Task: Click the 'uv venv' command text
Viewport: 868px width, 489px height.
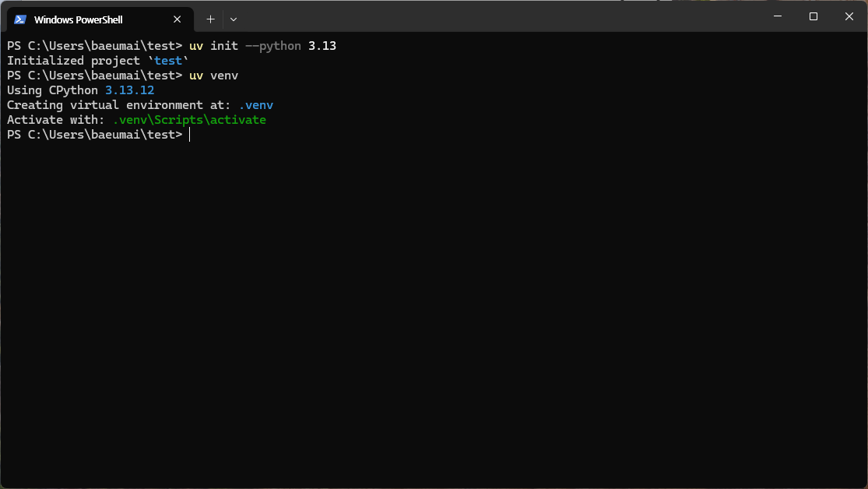Action: point(212,75)
